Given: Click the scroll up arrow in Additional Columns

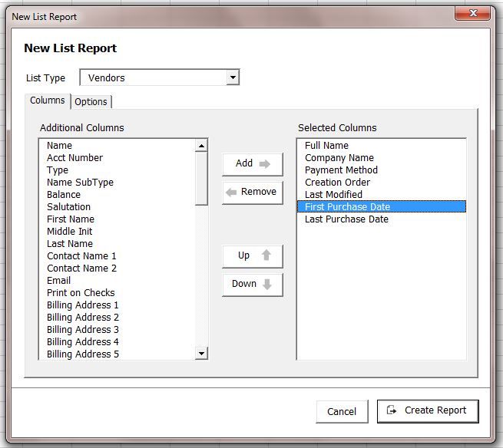Looking at the screenshot, I should pos(201,146).
